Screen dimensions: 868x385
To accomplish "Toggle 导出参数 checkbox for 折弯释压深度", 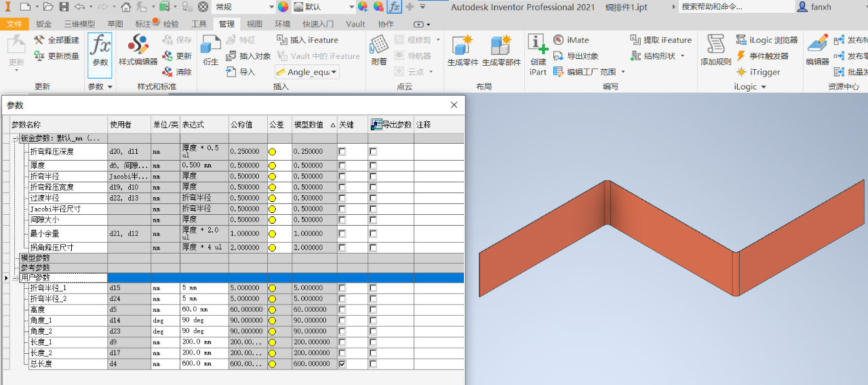I will [x=373, y=152].
